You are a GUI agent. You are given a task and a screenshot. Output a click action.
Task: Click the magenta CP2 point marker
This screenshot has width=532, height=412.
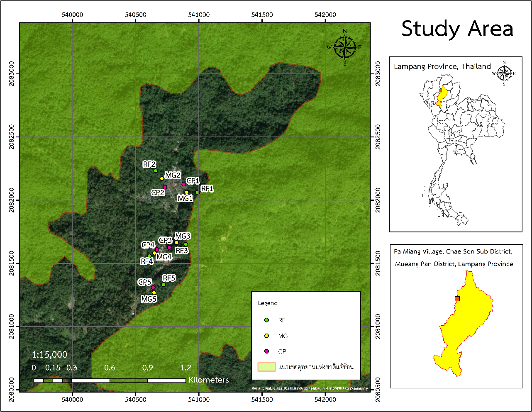[x=165, y=187]
